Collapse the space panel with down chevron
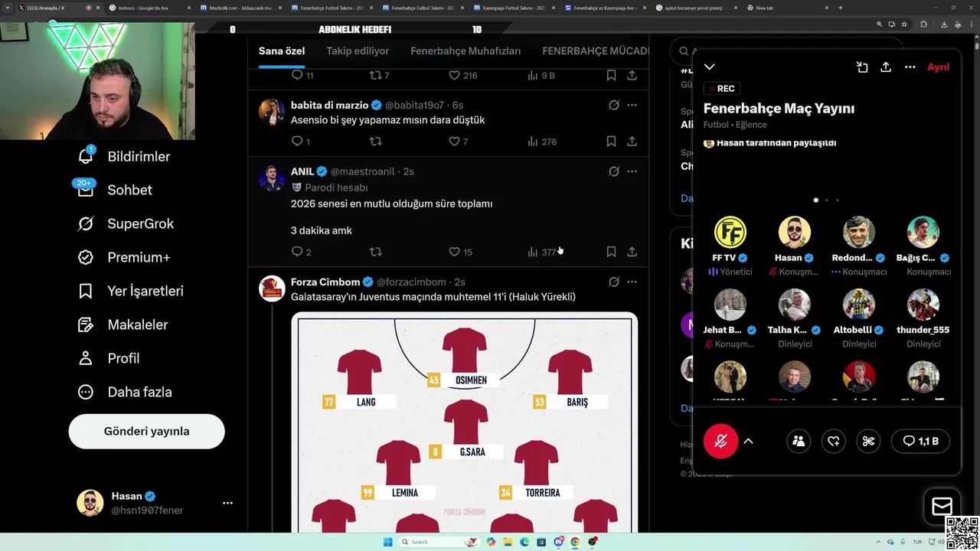Screen dimensions: 980x551 [710, 67]
